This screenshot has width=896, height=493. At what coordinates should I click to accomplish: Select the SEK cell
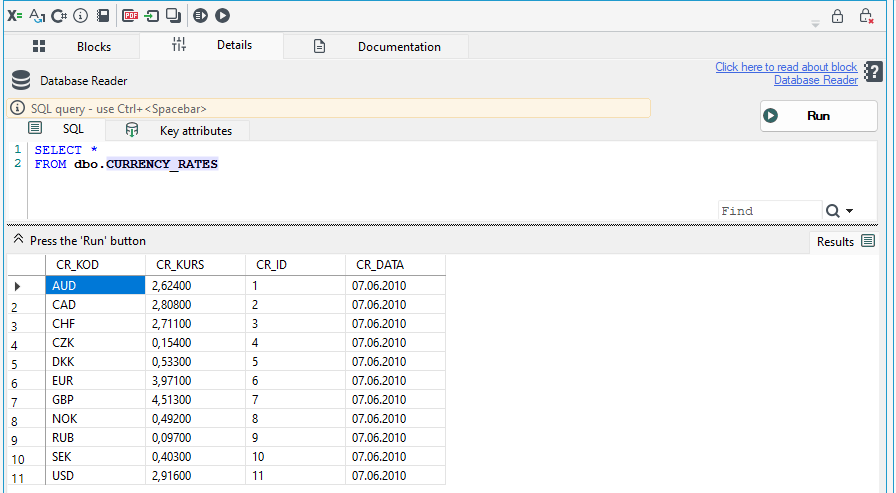pos(95,456)
